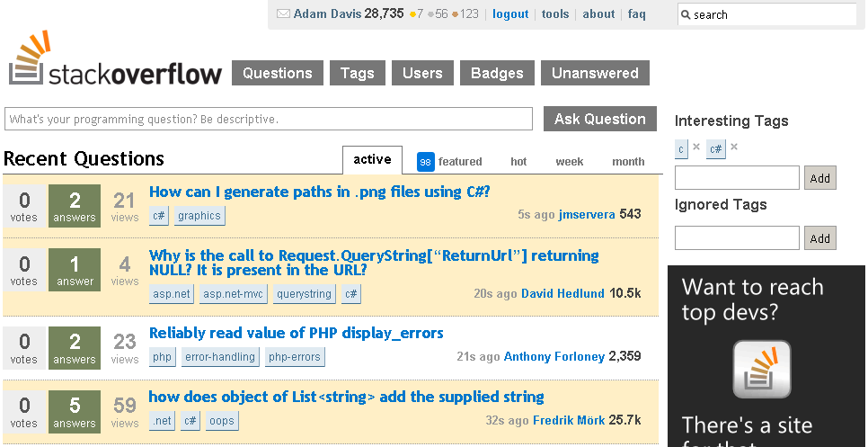Click the .net tag
This screenshot has height=447, width=868.
click(x=162, y=420)
